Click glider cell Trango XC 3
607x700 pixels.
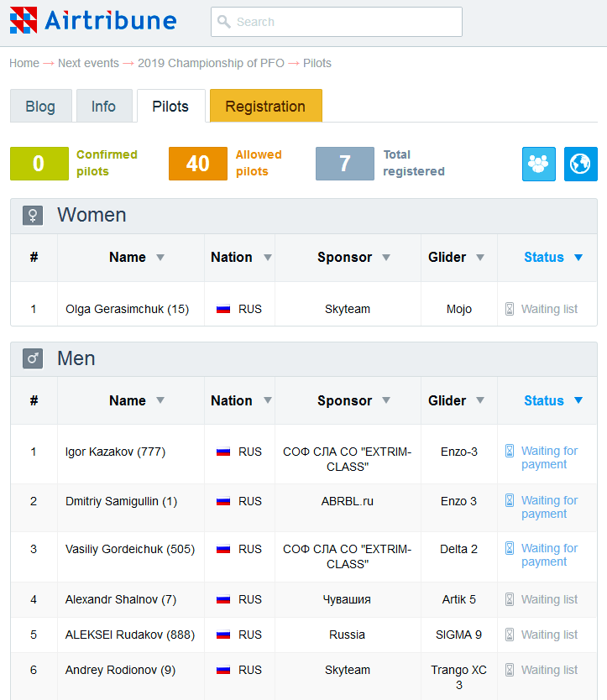tap(458, 677)
